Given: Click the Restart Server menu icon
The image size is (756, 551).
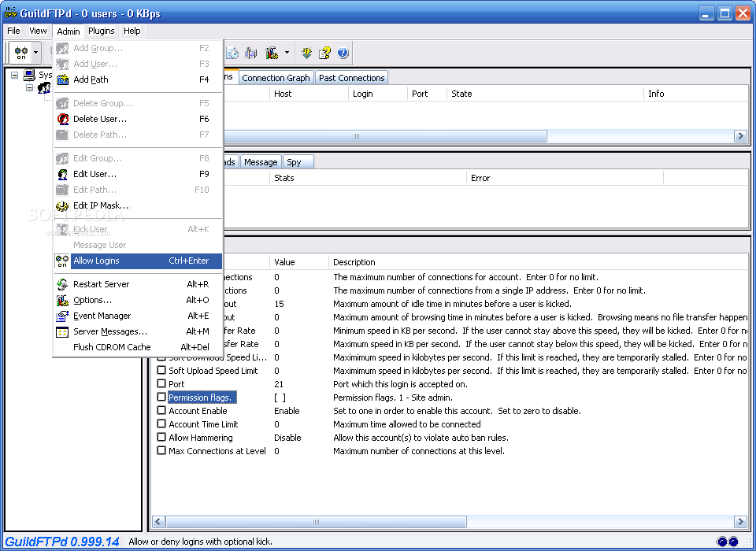Looking at the screenshot, I should 62,284.
